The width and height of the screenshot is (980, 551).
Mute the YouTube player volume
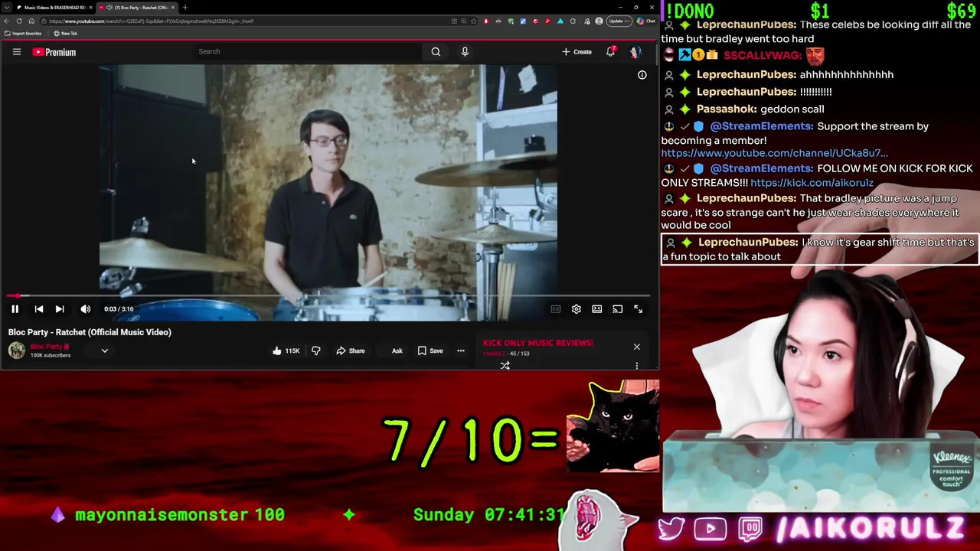85,309
